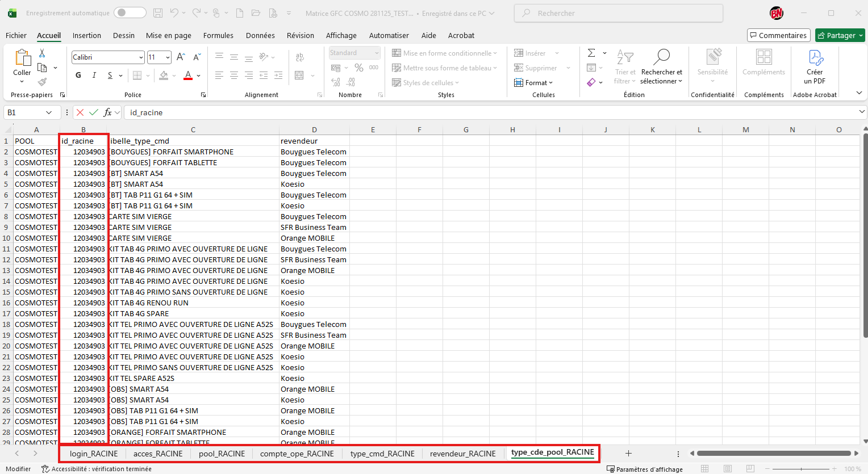
Task: Open the Calibri font name dropdown
Action: point(141,57)
